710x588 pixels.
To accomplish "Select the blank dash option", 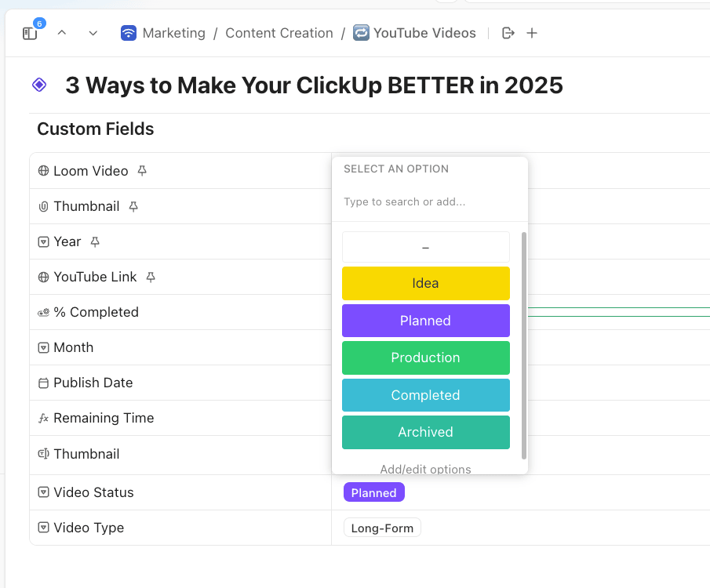I will [x=426, y=247].
